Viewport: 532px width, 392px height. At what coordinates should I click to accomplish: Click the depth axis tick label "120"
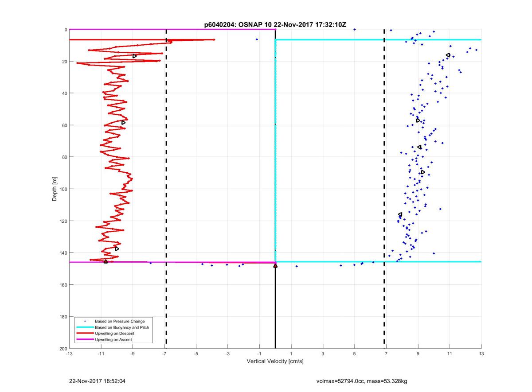coord(63,221)
